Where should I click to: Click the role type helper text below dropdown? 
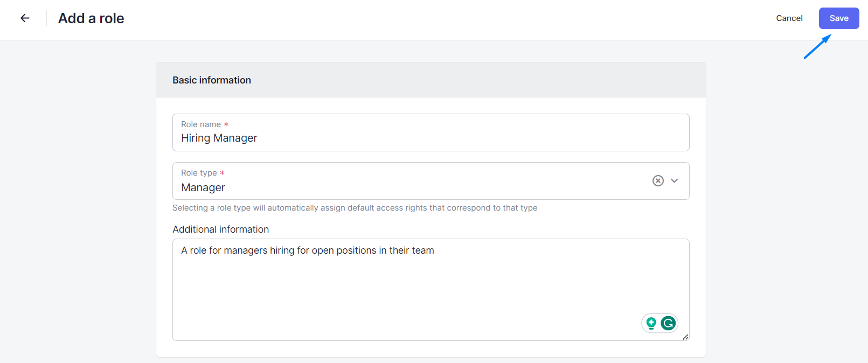[355, 208]
